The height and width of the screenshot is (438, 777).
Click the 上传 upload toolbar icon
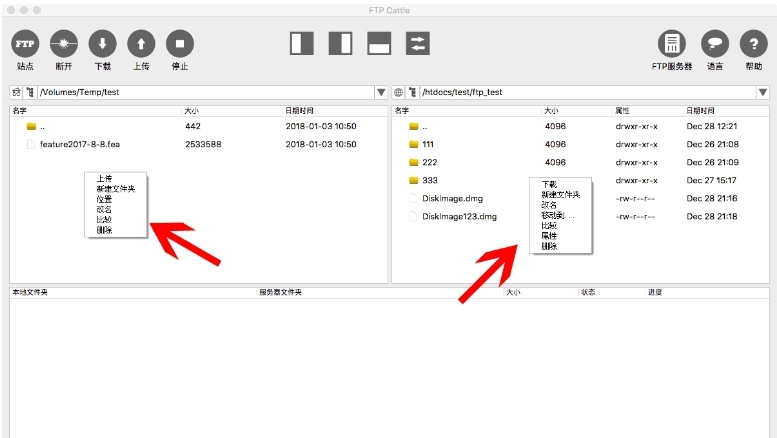pos(141,44)
